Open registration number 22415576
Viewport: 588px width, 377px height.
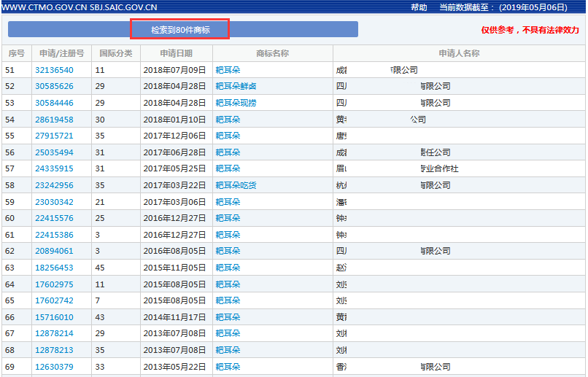click(55, 218)
